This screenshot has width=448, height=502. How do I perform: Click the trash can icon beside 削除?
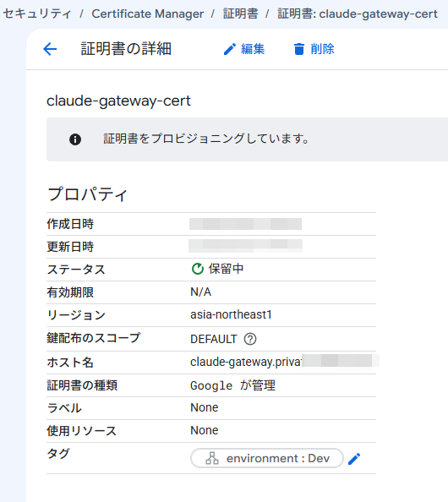point(298,49)
